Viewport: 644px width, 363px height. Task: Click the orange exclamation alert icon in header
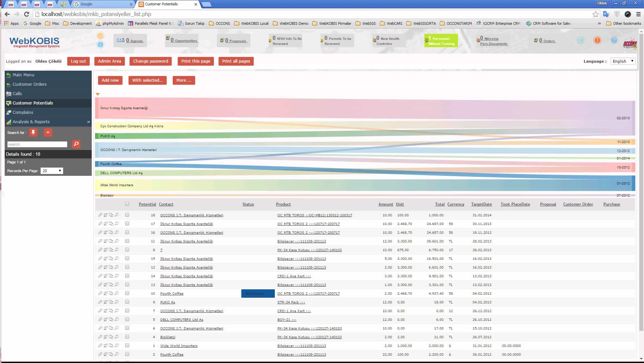[597, 41]
